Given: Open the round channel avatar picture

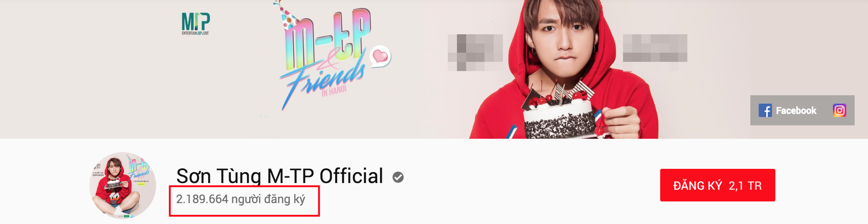Looking at the screenshot, I should click(x=123, y=185).
